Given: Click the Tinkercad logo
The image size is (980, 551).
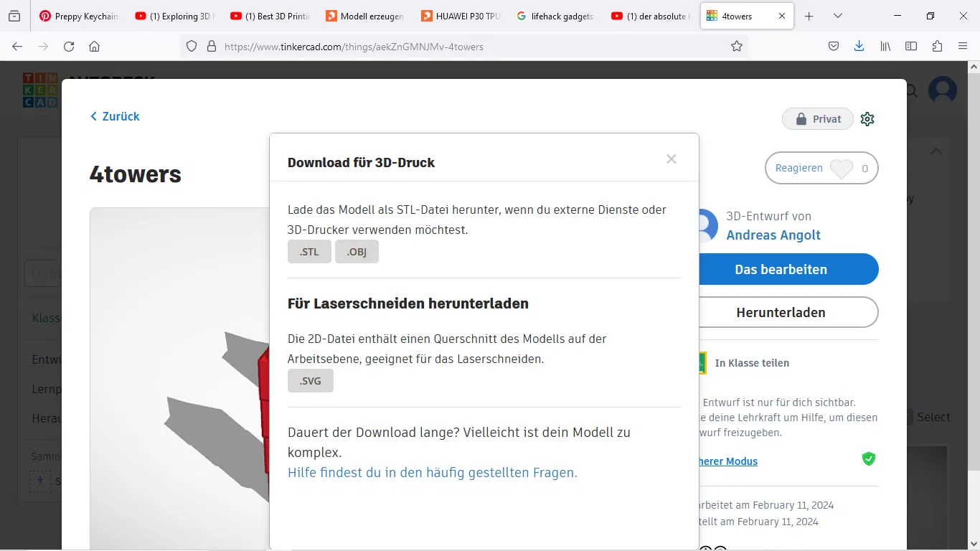Looking at the screenshot, I should [x=39, y=90].
